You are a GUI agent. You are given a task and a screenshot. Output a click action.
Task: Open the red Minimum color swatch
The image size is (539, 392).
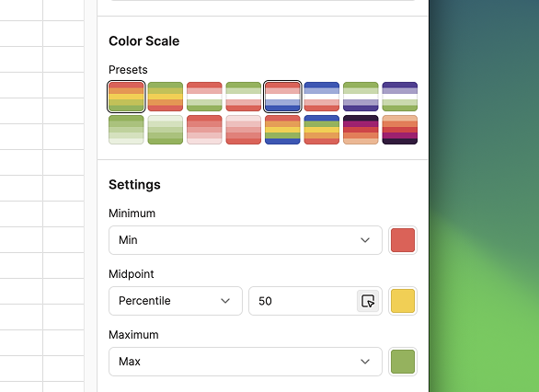[x=403, y=240]
